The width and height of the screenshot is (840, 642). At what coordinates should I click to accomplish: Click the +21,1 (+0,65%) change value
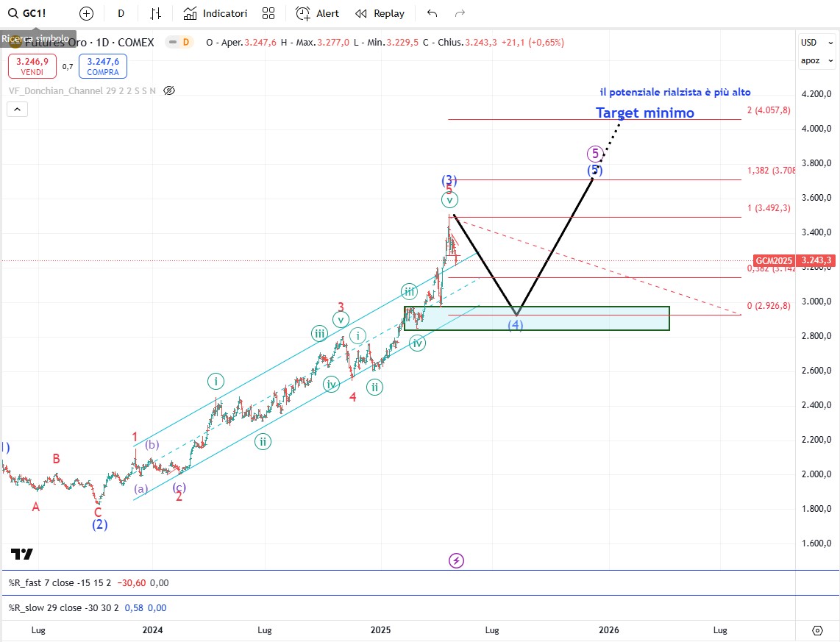[533, 43]
